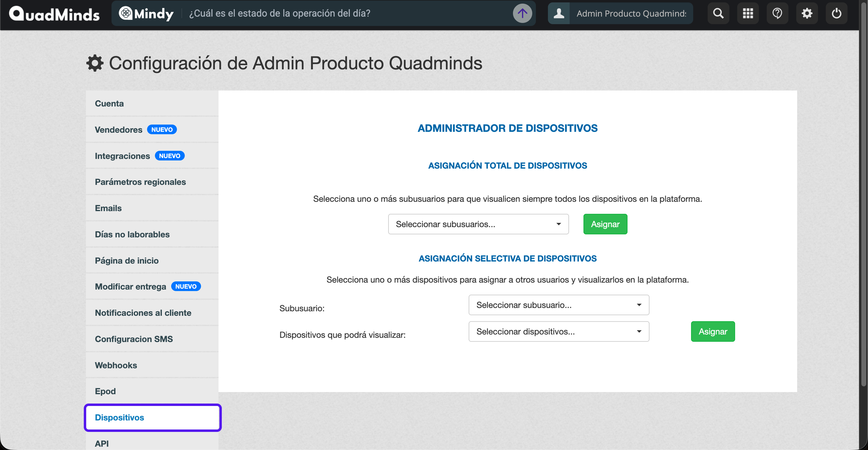Expand the Seleccionar dispositivos dropdown
The height and width of the screenshot is (450, 868).
558,332
